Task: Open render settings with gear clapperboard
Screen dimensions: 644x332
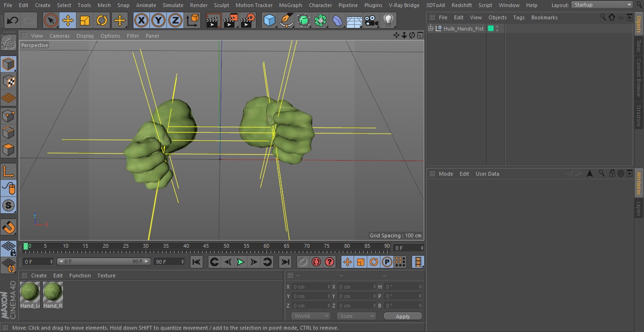Action: [x=248, y=21]
